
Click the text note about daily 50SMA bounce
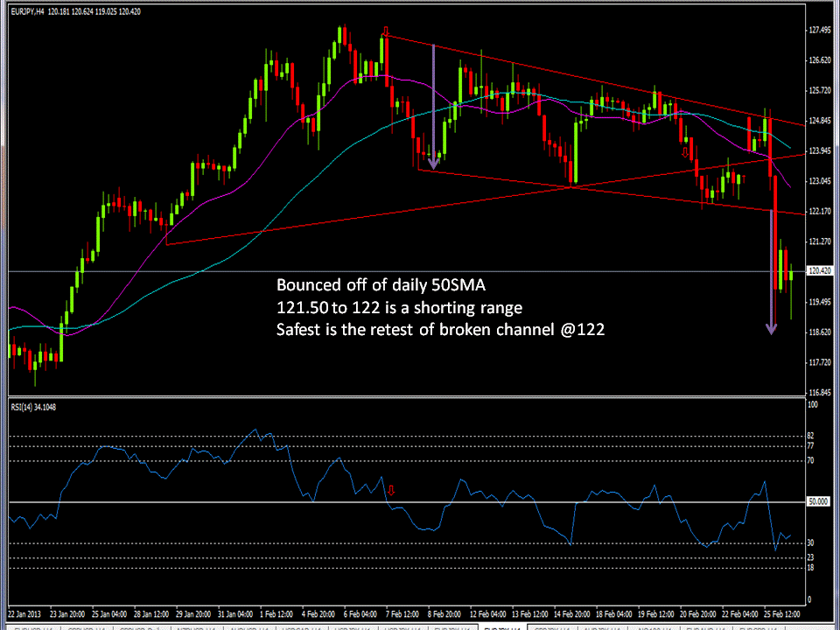point(381,285)
